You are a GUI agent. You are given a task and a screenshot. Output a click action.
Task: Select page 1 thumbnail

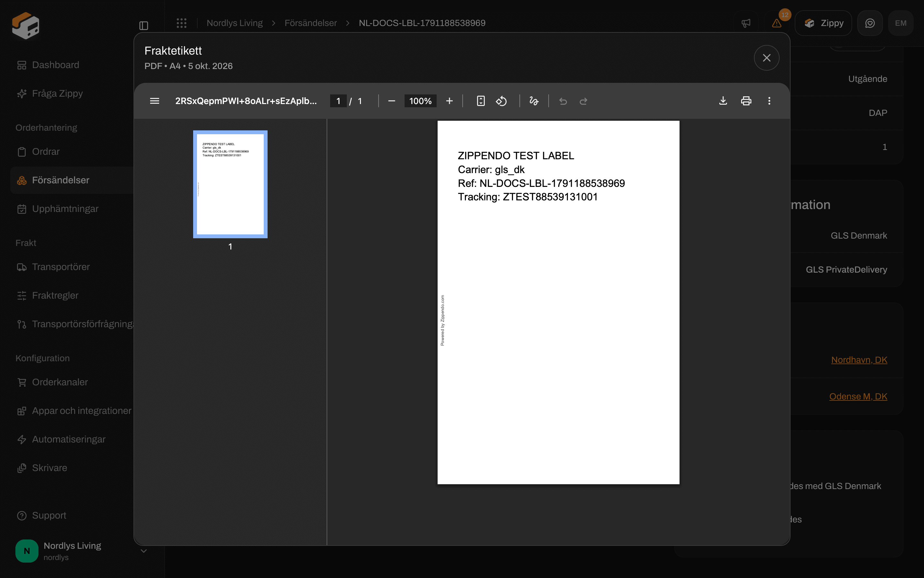pyautogui.click(x=230, y=184)
